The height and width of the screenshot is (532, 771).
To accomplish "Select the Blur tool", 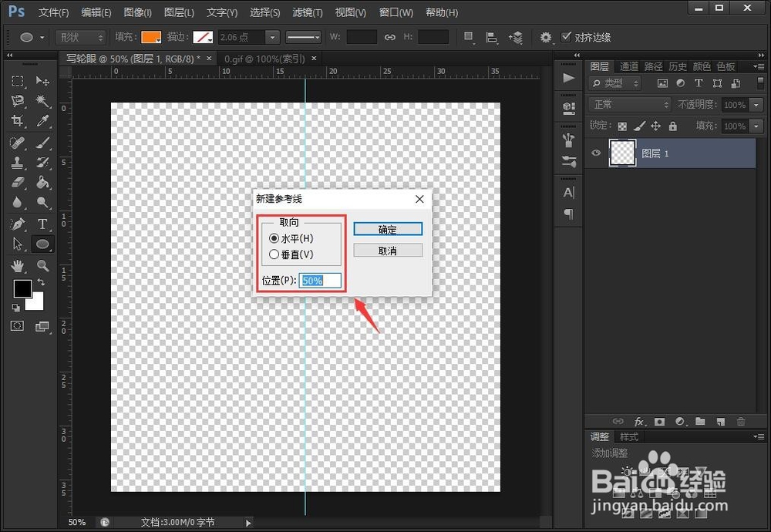I will 18,203.
